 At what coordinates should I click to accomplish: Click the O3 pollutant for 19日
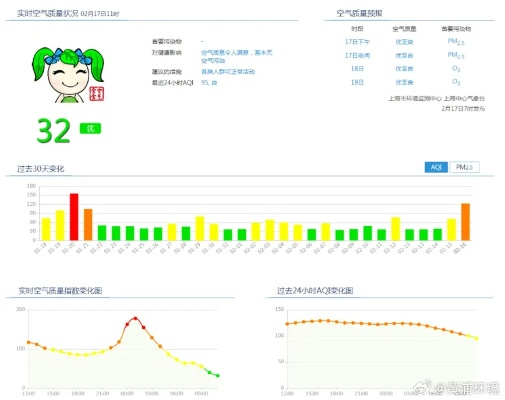click(x=456, y=82)
